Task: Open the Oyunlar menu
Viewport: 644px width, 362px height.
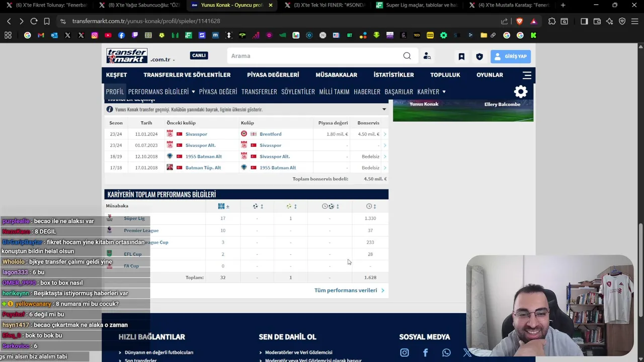Action: point(490,75)
